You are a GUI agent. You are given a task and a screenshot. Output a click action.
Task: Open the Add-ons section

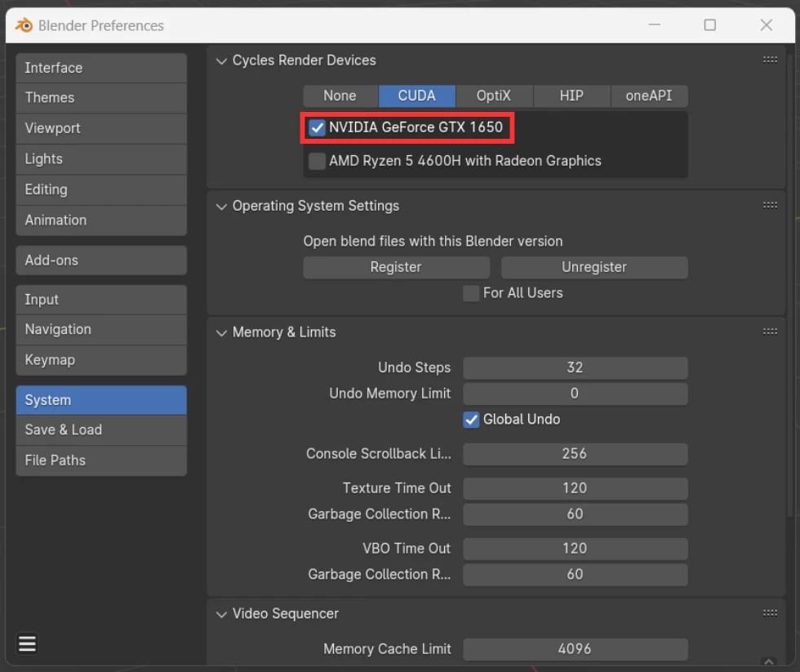click(x=101, y=260)
